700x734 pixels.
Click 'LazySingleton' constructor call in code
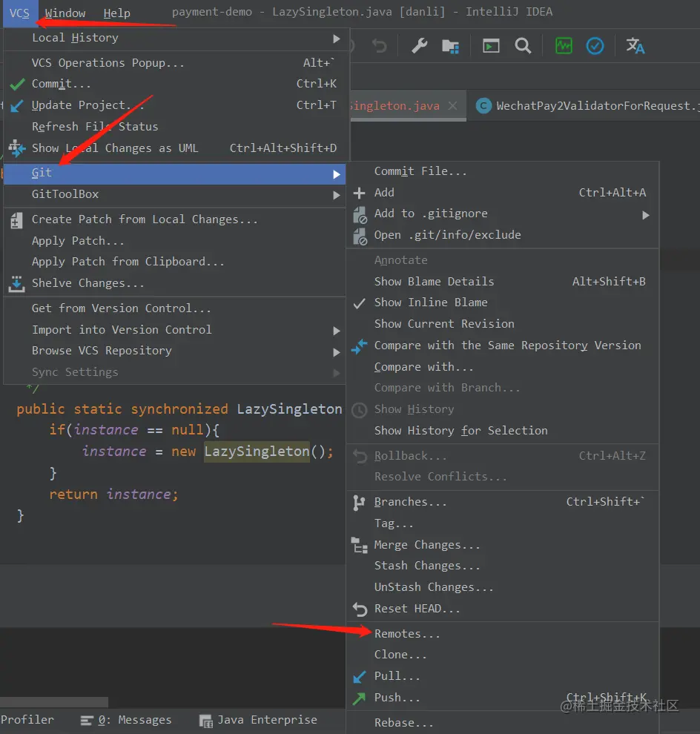[257, 452]
